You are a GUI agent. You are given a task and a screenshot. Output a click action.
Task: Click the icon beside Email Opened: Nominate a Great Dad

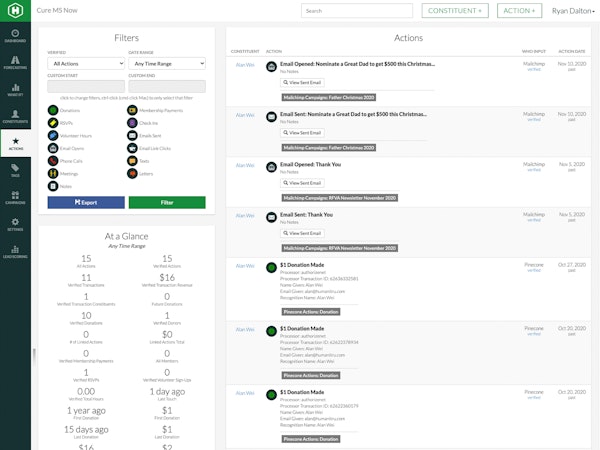(271, 67)
